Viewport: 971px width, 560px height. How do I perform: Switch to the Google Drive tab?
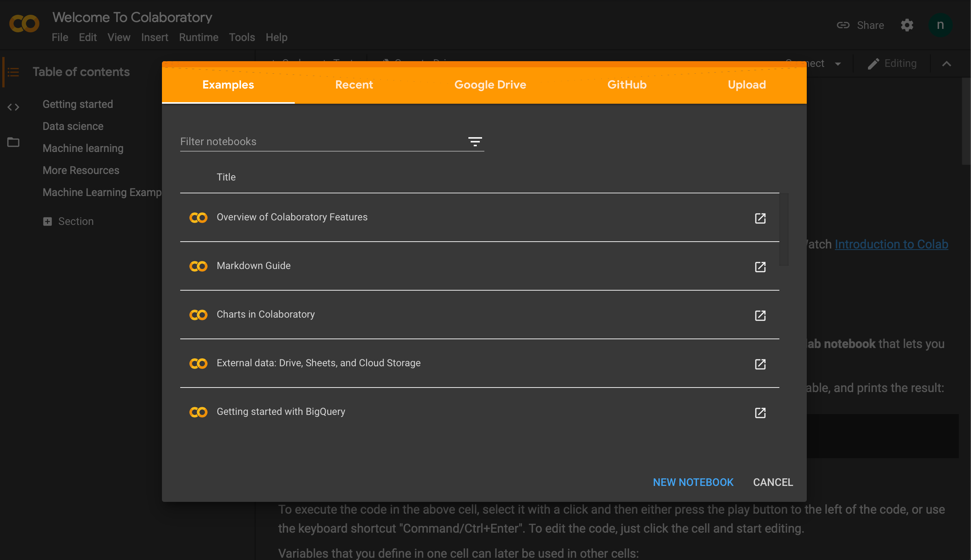click(490, 85)
